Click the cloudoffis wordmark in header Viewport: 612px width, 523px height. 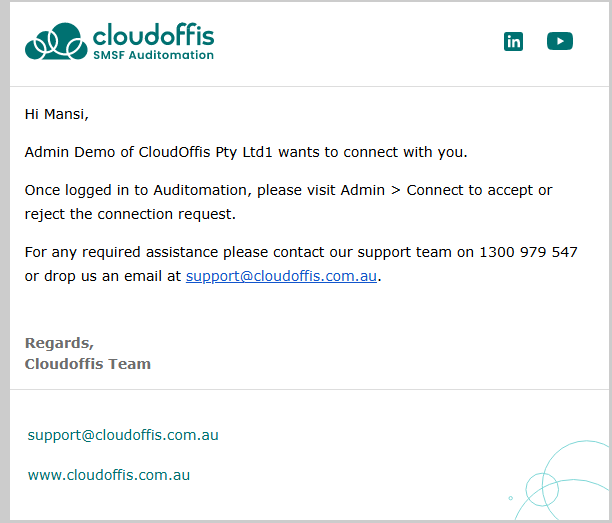pyautogui.click(x=153, y=35)
